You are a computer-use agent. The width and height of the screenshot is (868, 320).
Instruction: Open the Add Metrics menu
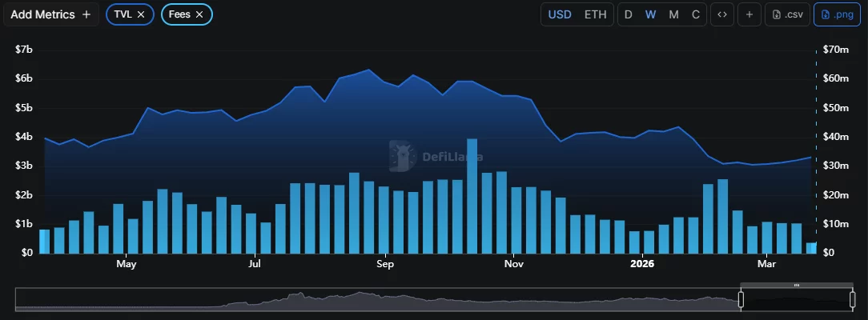51,14
